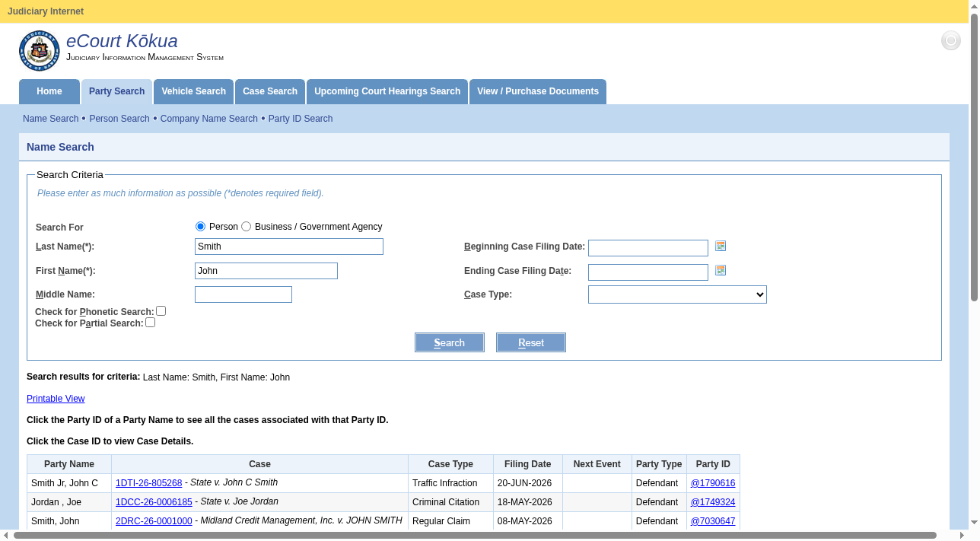Click the Search button
The image size is (980, 541).
(x=450, y=342)
